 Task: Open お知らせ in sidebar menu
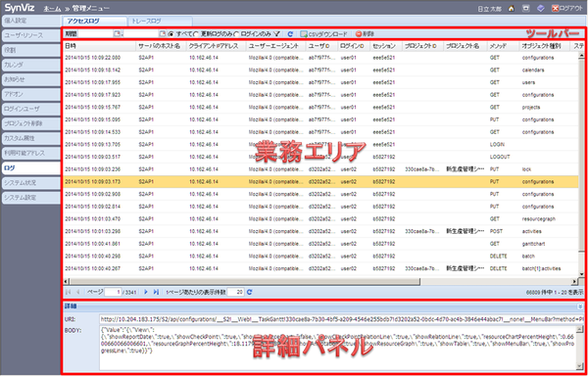[30, 79]
